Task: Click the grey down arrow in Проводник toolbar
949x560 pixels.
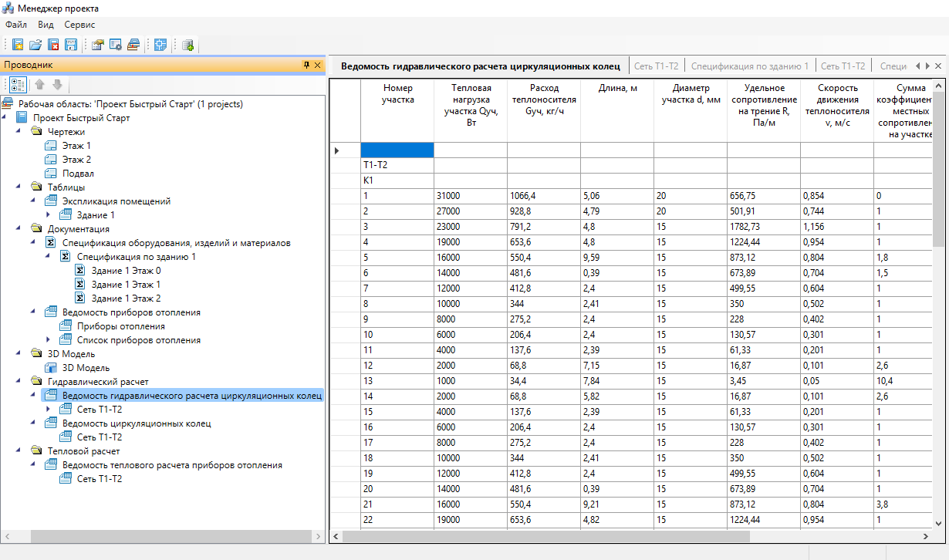Action: coord(57,85)
